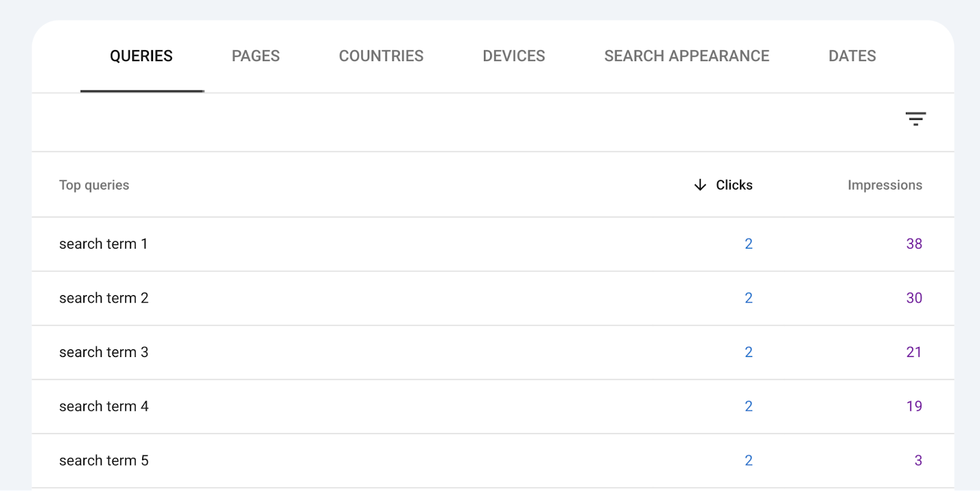Open the DEVICES report tab
This screenshot has width=980, height=491.
(x=513, y=56)
